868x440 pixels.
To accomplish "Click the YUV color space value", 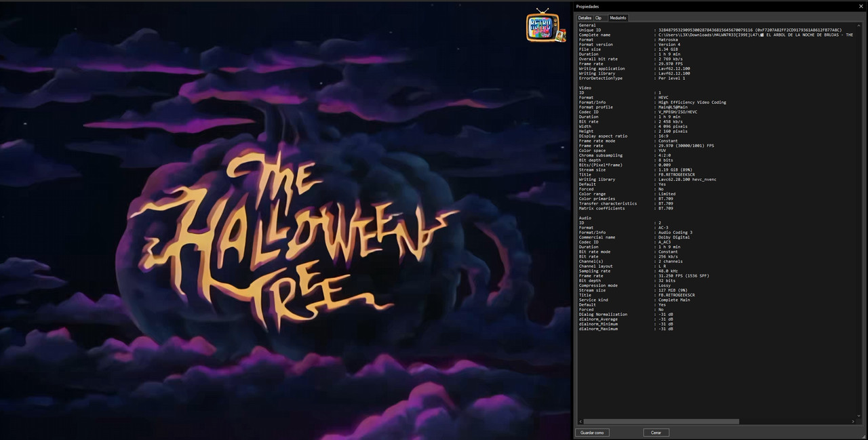I will click(663, 150).
